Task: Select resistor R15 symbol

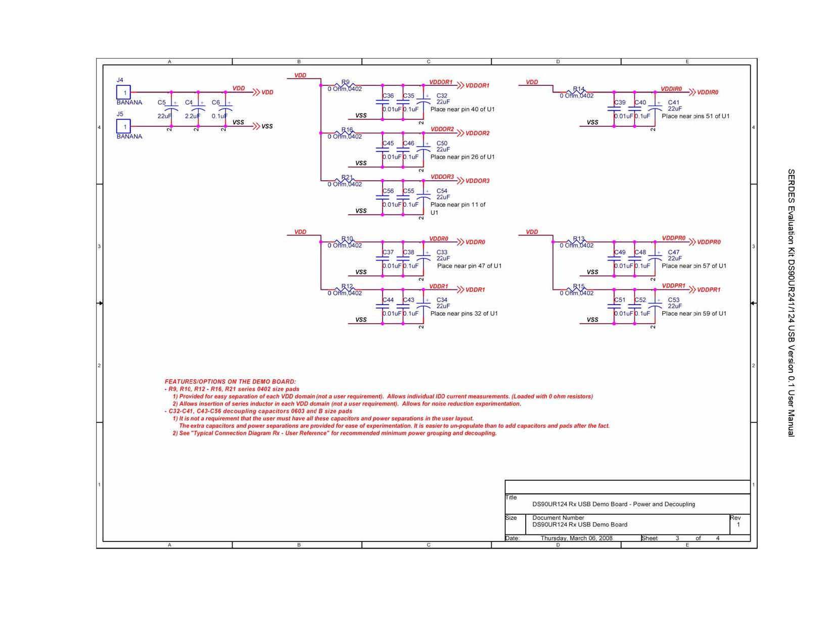Action: [578, 289]
